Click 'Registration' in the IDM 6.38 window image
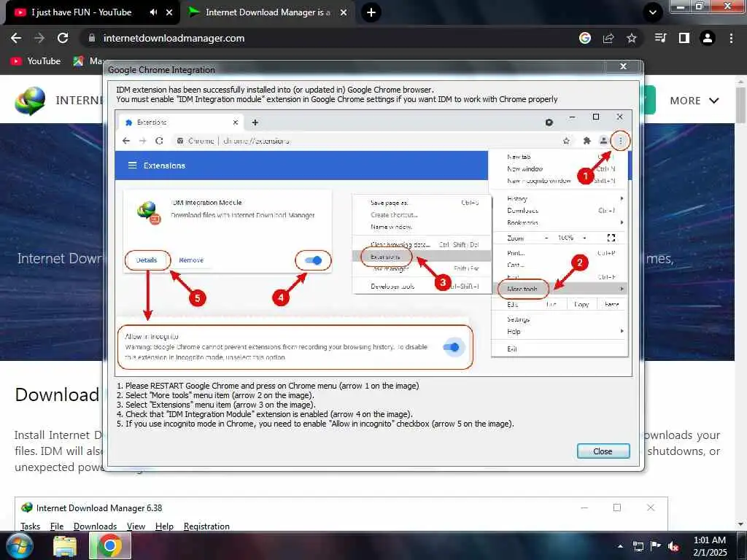This screenshot has height=560, width=747. click(x=206, y=526)
